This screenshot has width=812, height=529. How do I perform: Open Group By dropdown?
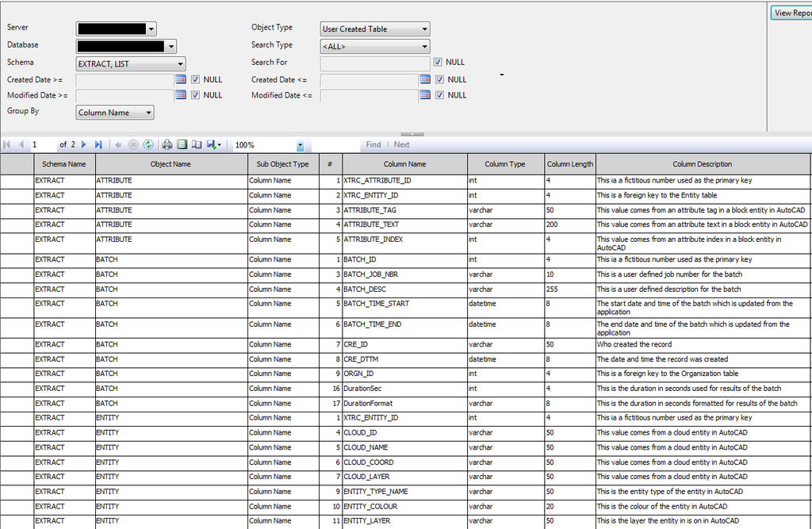coord(115,113)
